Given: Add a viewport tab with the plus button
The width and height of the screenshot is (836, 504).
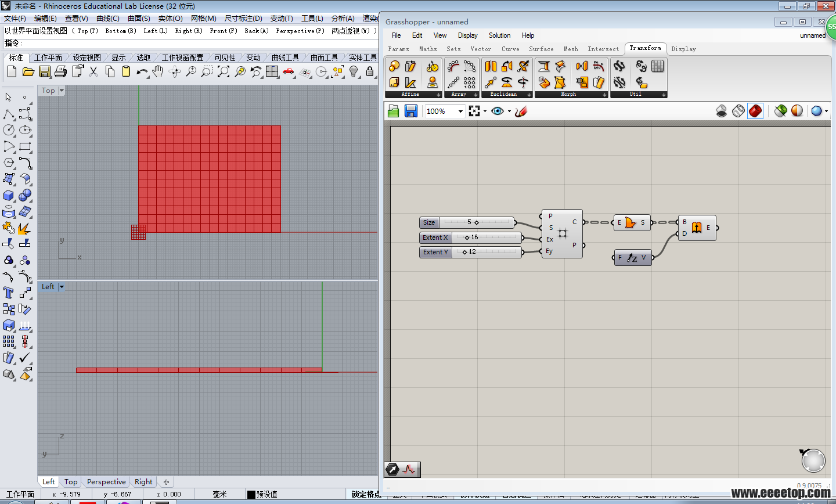Looking at the screenshot, I should click(166, 482).
